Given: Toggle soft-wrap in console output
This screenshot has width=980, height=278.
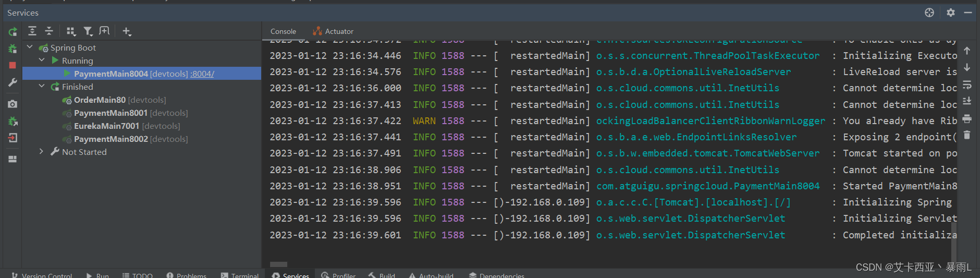Looking at the screenshot, I should coord(967,84).
